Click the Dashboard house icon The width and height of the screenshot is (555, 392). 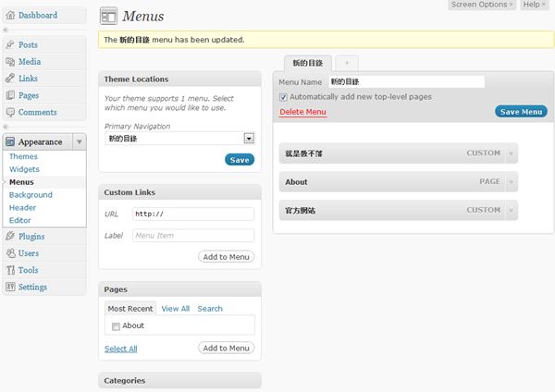point(10,16)
